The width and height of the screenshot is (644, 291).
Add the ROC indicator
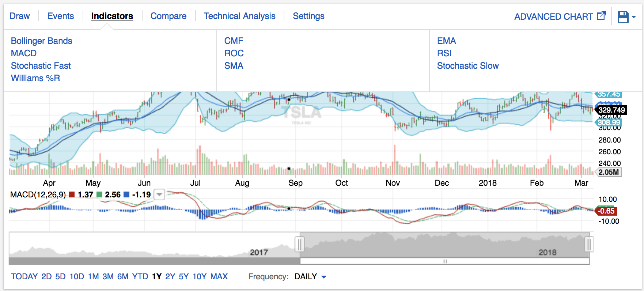click(x=234, y=53)
